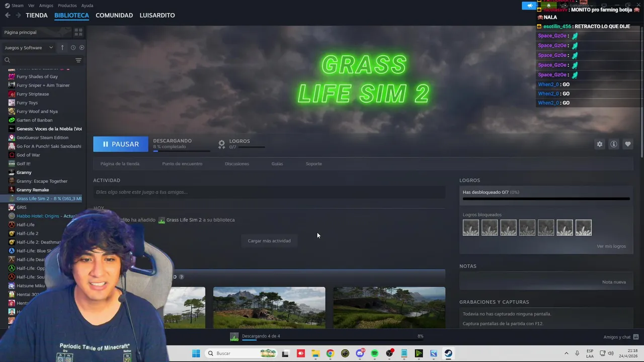
Task: Open Amigos y chat icon
Action: click(x=636, y=337)
